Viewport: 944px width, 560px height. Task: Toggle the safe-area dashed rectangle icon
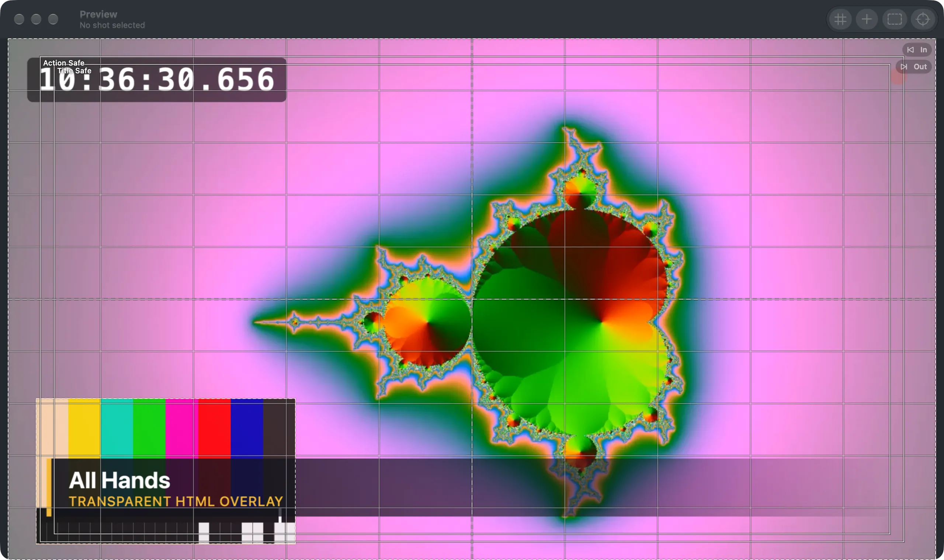(x=895, y=19)
